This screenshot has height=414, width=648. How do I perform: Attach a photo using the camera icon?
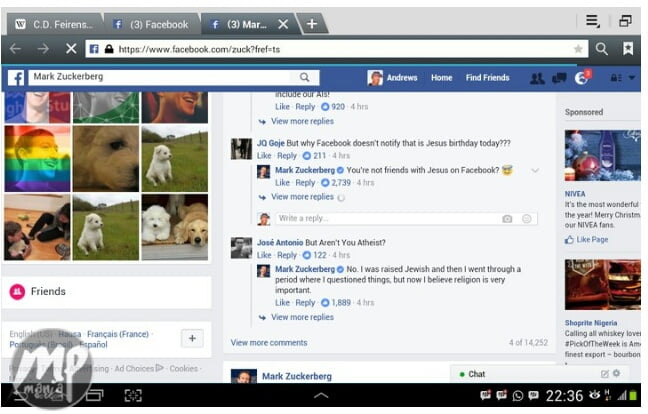tap(507, 219)
